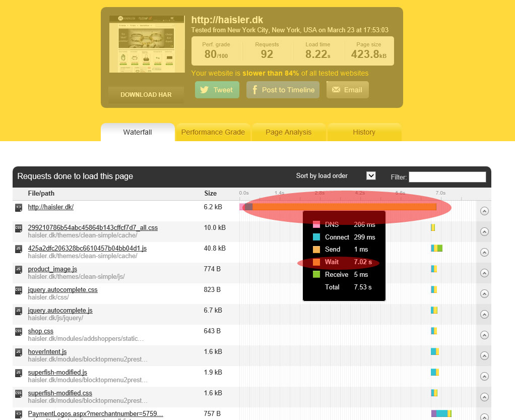
Task: Expand details for the _all.css row
Action: click(484, 232)
